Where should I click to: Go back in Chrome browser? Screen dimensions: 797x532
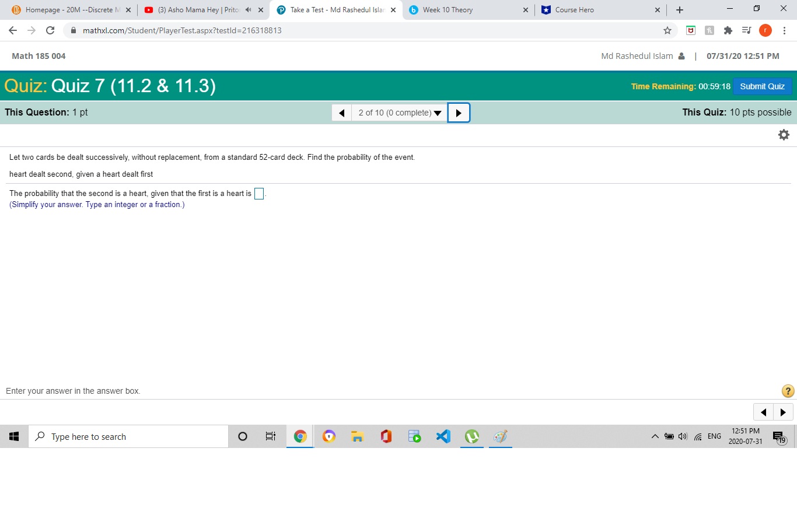tap(13, 30)
